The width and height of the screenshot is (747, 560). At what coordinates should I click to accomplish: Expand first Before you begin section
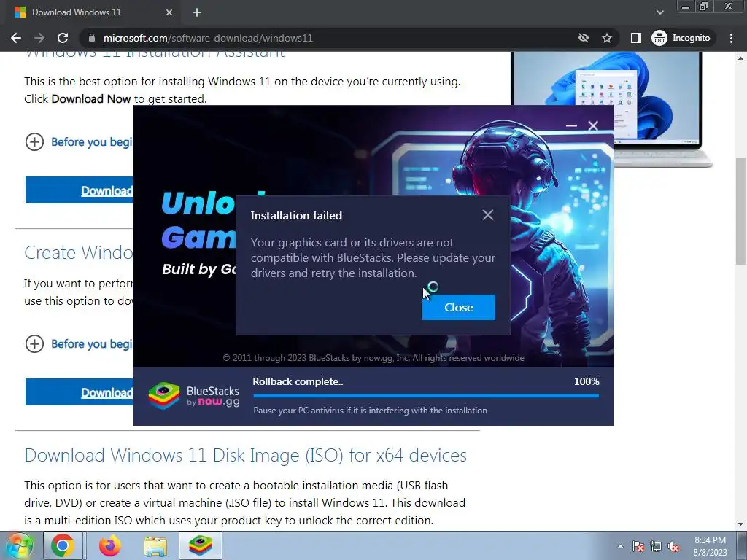click(79, 142)
